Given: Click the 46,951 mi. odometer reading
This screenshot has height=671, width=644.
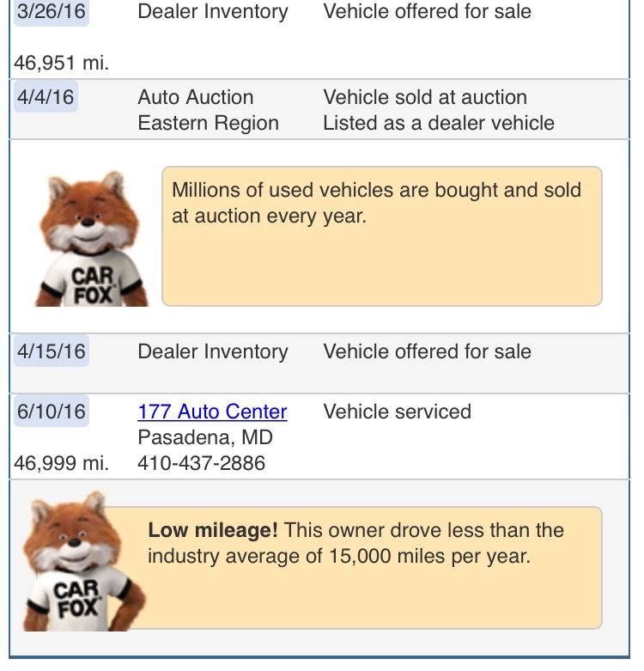Looking at the screenshot, I should [x=62, y=63].
